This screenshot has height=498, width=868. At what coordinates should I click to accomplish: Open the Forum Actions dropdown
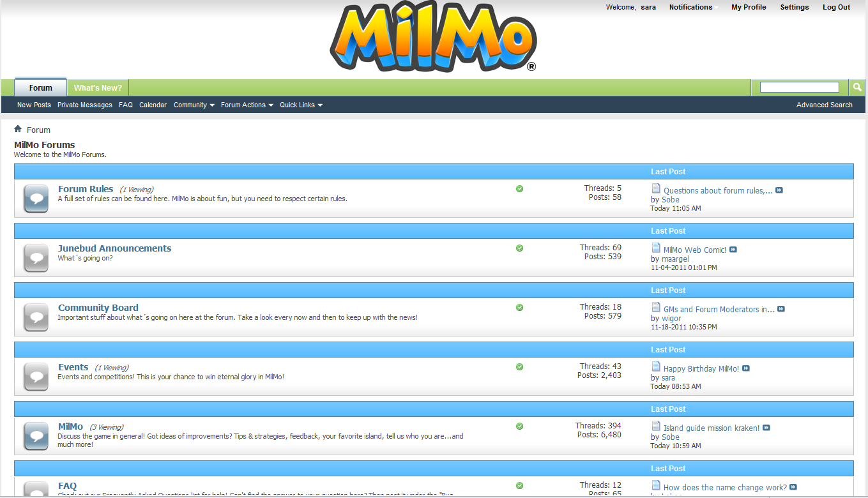tap(247, 105)
